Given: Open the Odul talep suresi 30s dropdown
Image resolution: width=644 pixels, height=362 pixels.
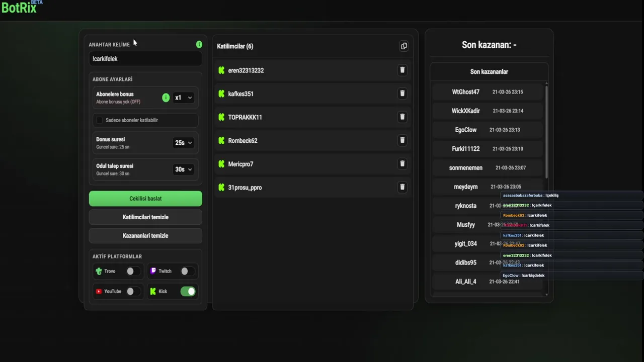Looking at the screenshot, I should (x=183, y=169).
